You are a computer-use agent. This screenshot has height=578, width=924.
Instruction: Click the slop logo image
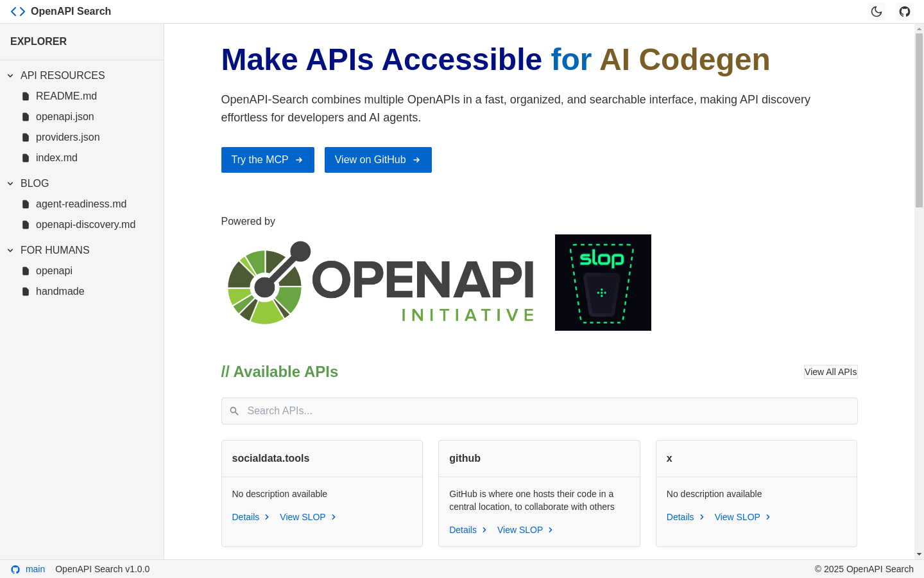click(x=603, y=283)
